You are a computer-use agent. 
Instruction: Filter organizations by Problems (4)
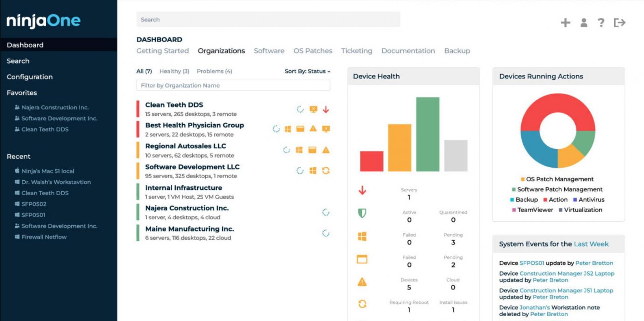click(x=214, y=71)
